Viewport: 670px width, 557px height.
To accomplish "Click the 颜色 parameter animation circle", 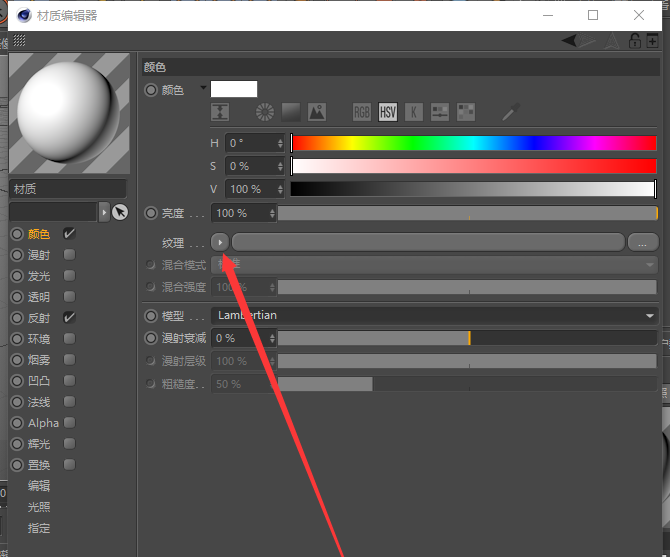I will click(151, 90).
